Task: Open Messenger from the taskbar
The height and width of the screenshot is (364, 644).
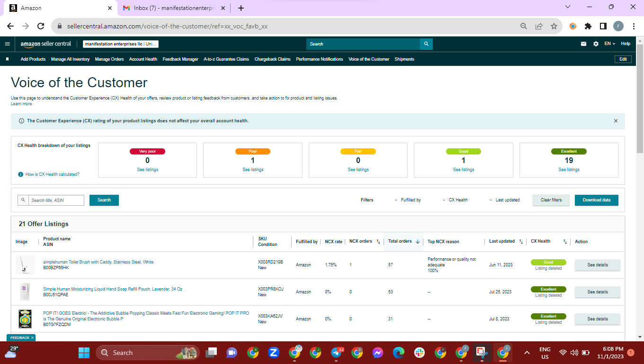Action: pos(377,353)
